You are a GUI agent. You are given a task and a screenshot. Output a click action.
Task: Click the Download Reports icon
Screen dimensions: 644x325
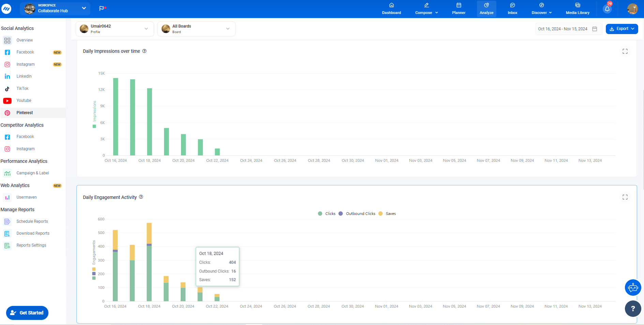[7, 234]
